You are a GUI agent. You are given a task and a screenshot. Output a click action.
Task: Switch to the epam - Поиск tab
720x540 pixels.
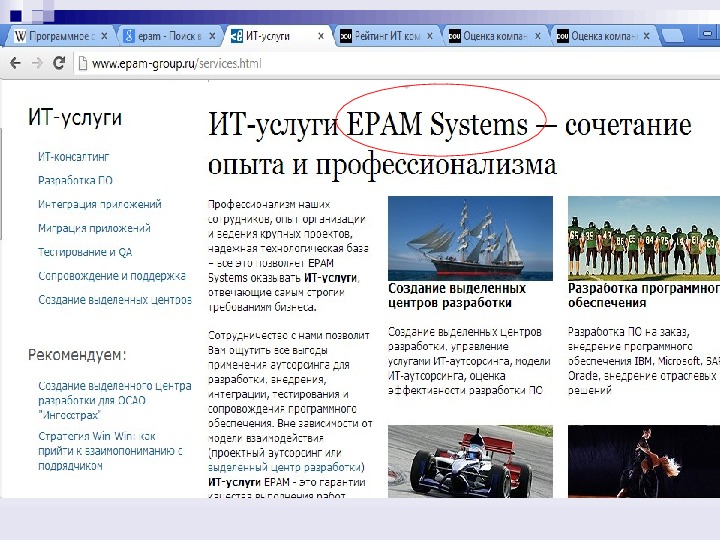coord(170,36)
